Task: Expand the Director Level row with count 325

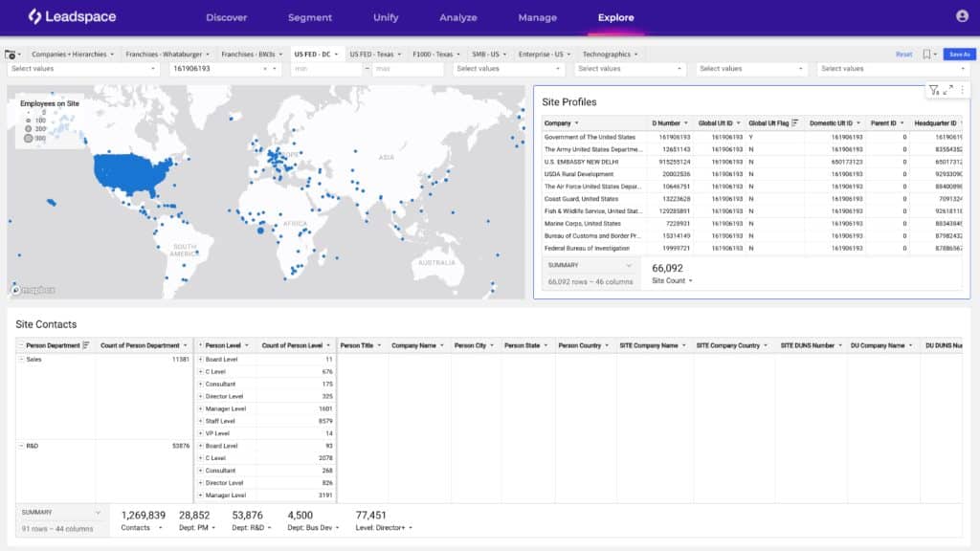Action: pyautogui.click(x=201, y=396)
